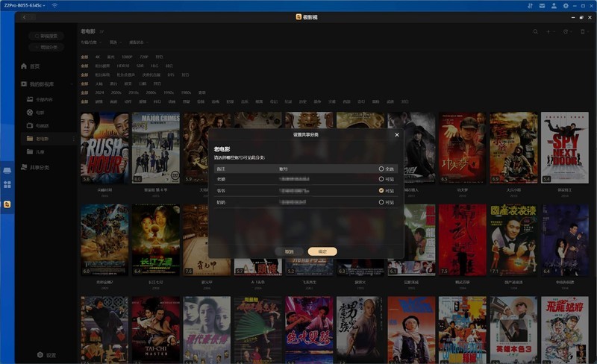This screenshot has height=364, width=597.
Task: Click the 首页 home icon in sidebar
Action: click(x=24, y=66)
